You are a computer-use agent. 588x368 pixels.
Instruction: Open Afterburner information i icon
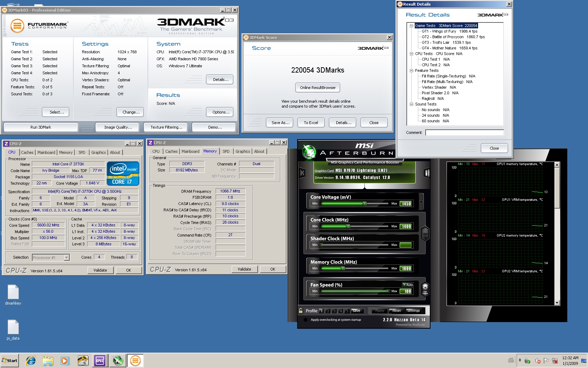[427, 173]
